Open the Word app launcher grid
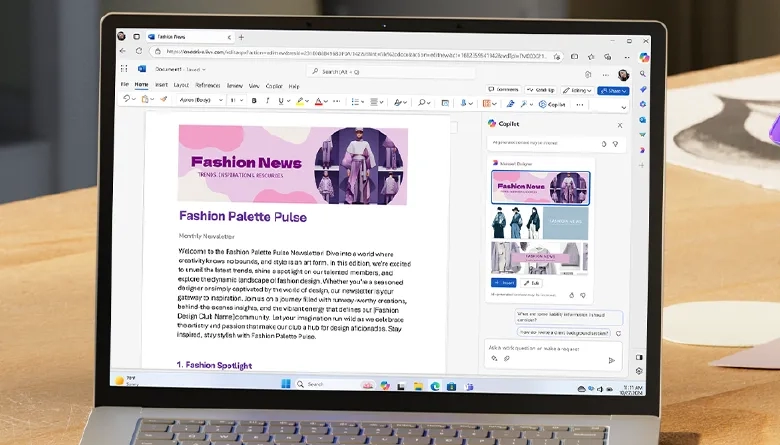 click(x=124, y=69)
